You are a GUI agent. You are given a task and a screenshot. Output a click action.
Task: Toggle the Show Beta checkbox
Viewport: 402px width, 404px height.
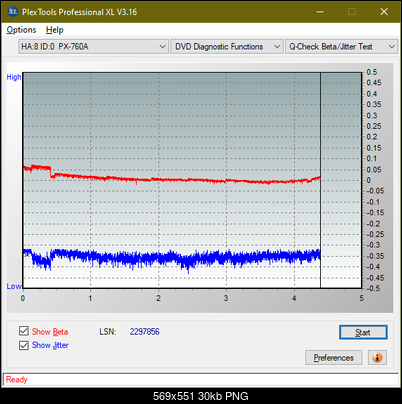pos(24,331)
